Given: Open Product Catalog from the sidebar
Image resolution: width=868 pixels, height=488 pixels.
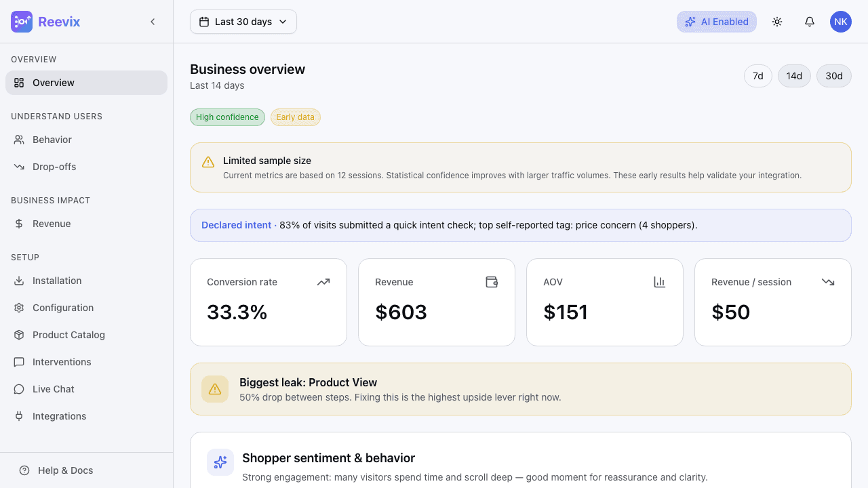Looking at the screenshot, I should [x=68, y=335].
